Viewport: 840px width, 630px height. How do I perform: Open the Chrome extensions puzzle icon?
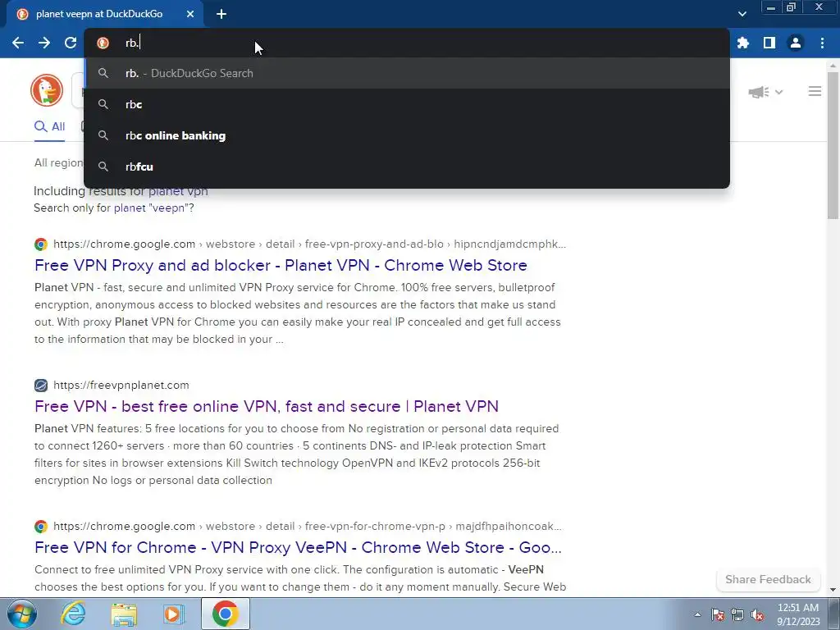743,43
